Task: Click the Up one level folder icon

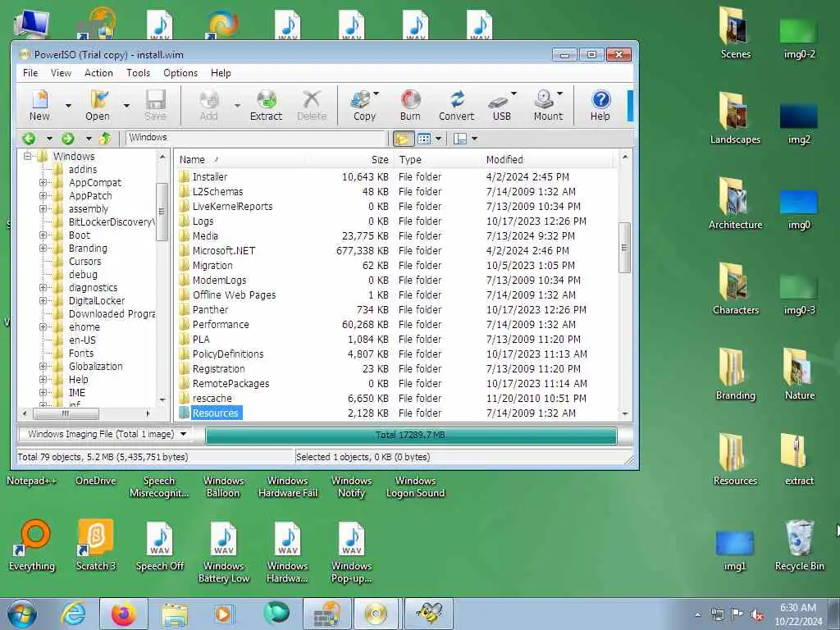Action: pyautogui.click(x=105, y=139)
